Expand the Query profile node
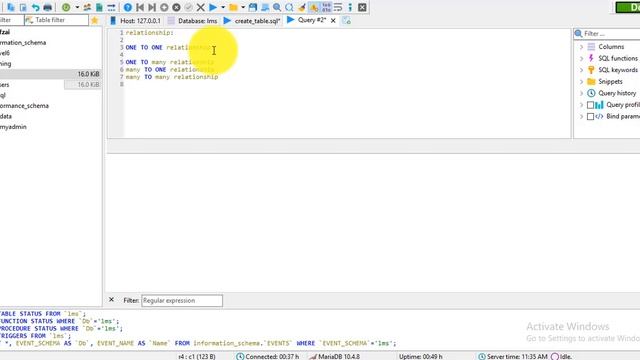Viewport: 640px width, 360px height. point(582,105)
